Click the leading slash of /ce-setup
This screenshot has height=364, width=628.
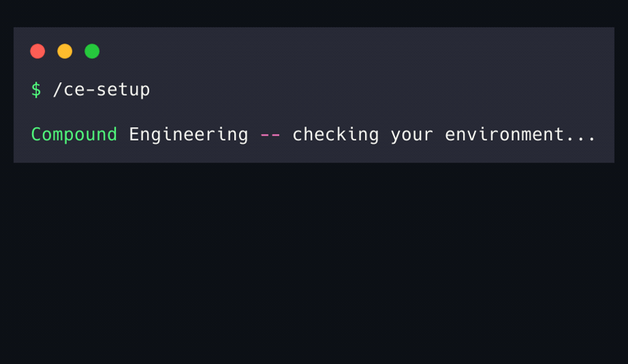pyautogui.click(x=58, y=90)
